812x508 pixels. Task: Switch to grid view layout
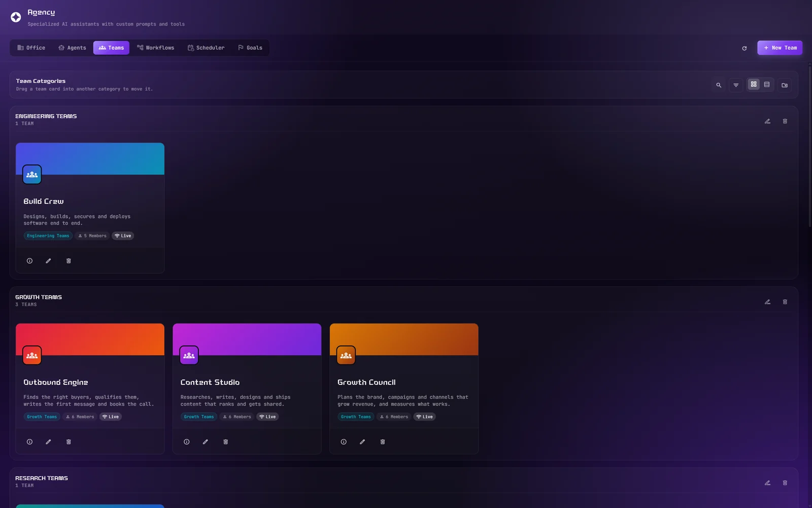(x=754, y=84)
